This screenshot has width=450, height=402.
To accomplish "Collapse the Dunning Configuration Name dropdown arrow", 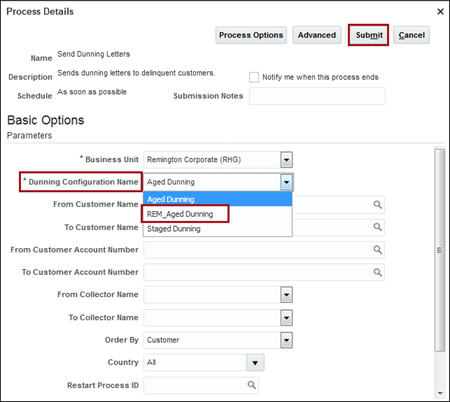I will coord(286,182).
